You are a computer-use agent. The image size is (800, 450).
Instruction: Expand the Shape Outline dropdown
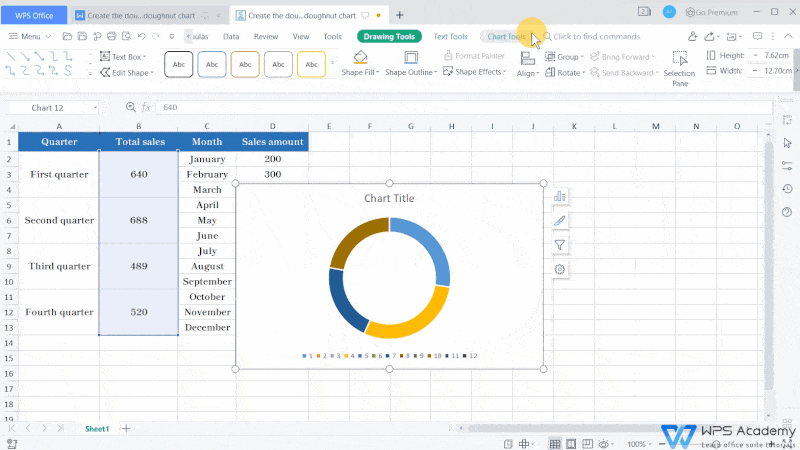coord(410,72)
